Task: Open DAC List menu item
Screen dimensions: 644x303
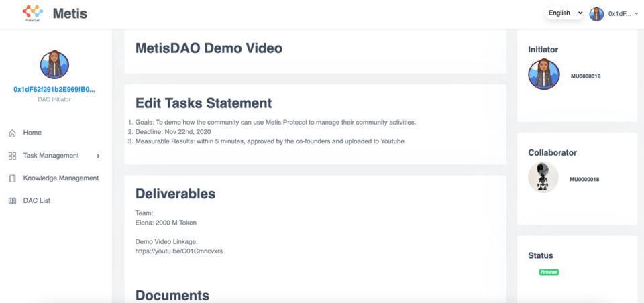Action: tap(36, 200)
